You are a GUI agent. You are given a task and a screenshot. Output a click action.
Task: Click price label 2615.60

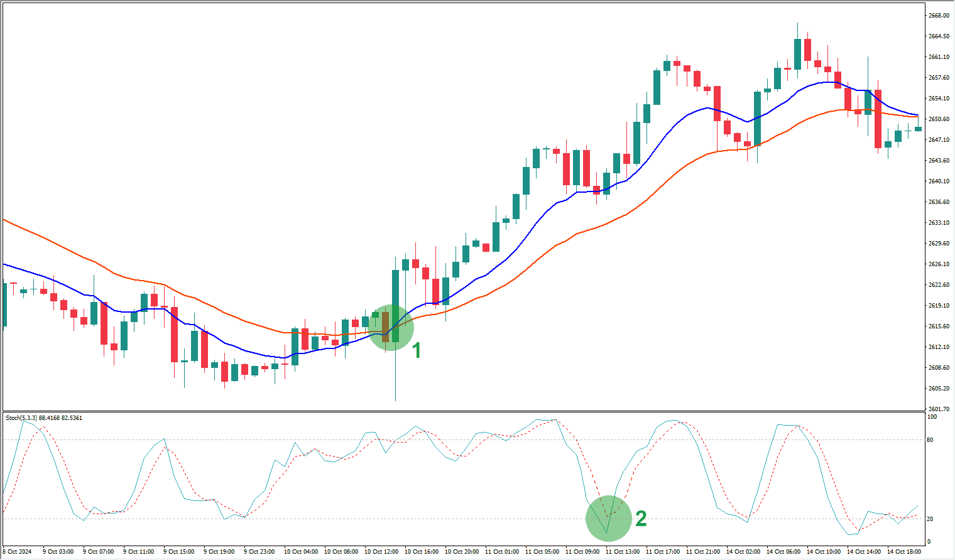tap(938, 326)
